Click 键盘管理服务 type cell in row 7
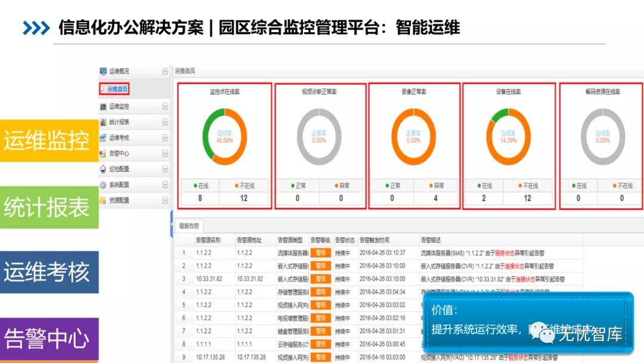This screenshot has width=644, height=363. pos(293,331)
